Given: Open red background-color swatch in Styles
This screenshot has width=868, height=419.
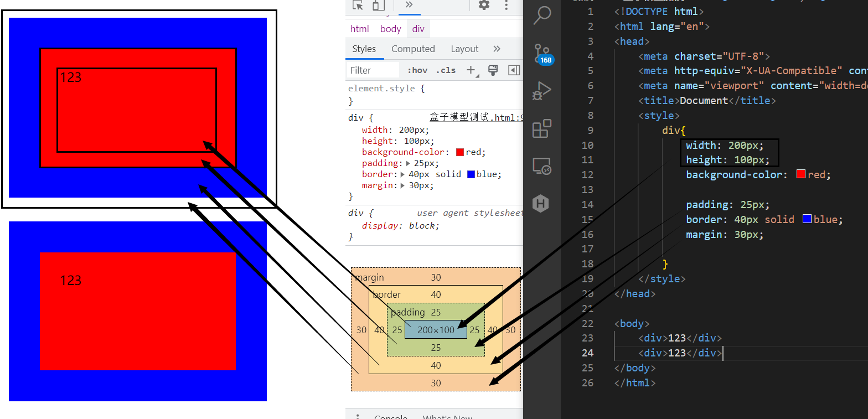Looking at the screenshot, I should pyautogui.click(x=460, y=152).
